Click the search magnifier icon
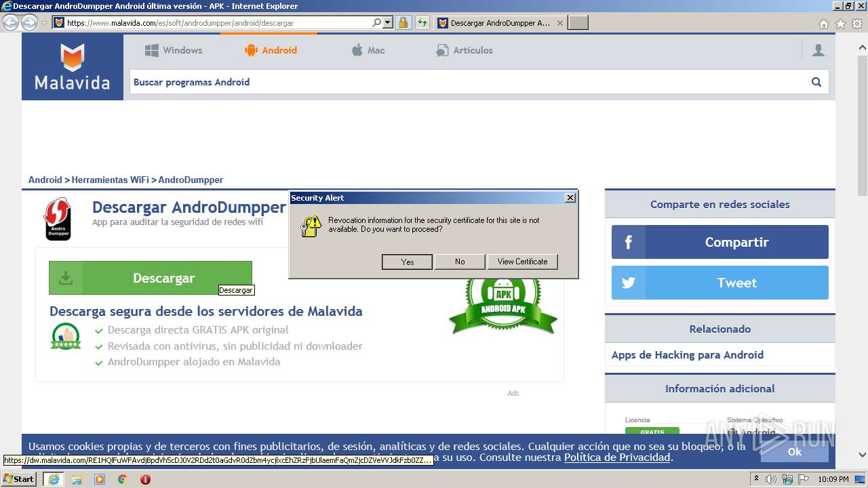 pos(816,82)
